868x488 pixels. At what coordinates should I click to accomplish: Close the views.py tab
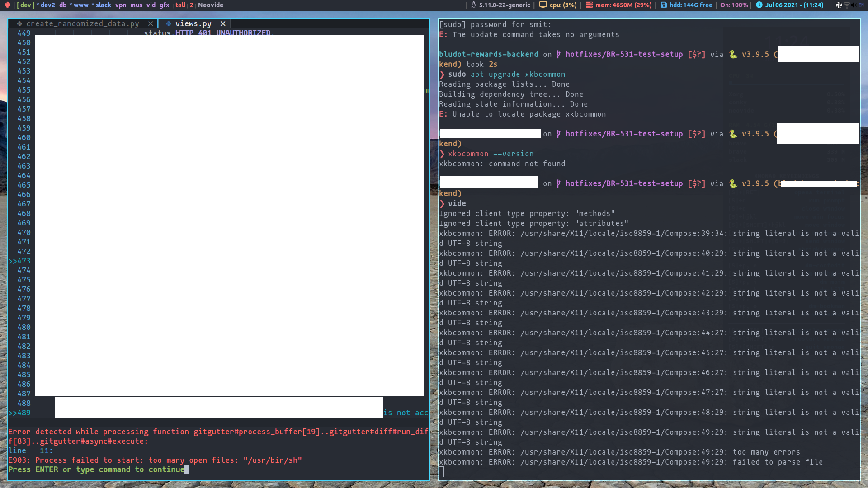[223, 23]
